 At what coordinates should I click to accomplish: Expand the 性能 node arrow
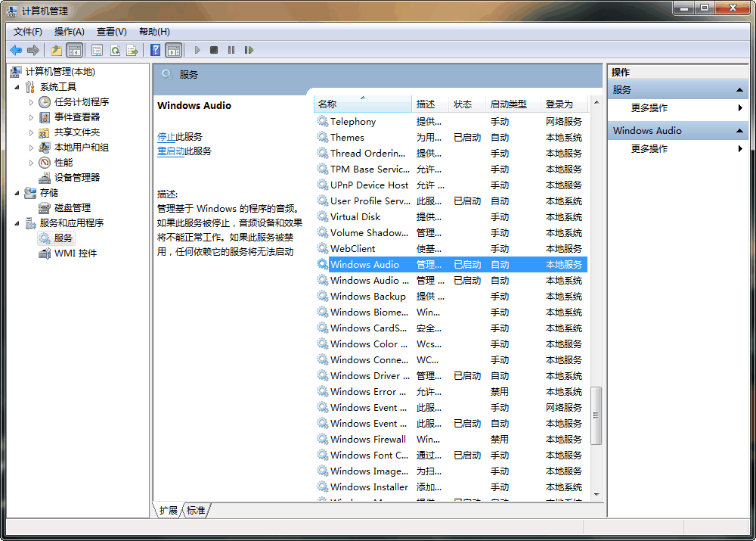(31, 163)
